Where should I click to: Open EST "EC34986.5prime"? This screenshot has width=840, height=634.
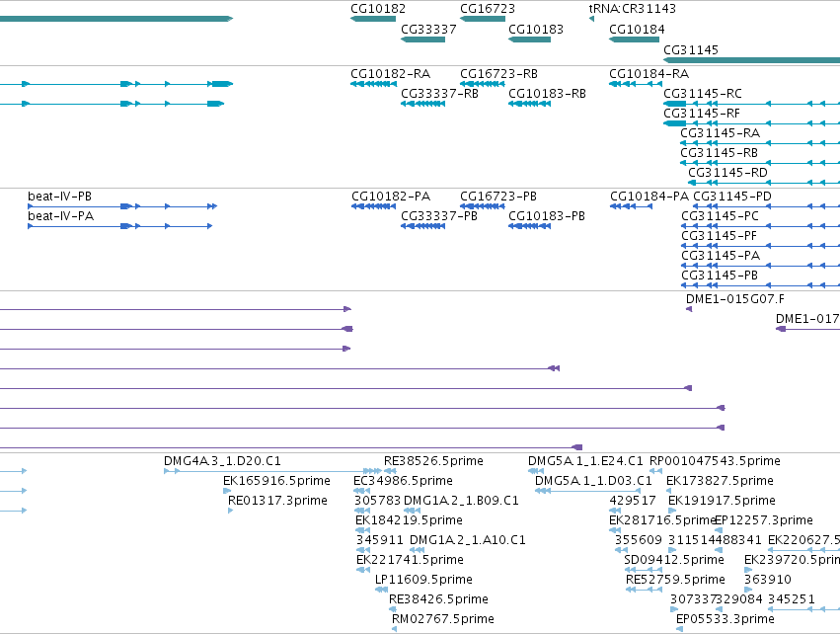pos(403,481)
